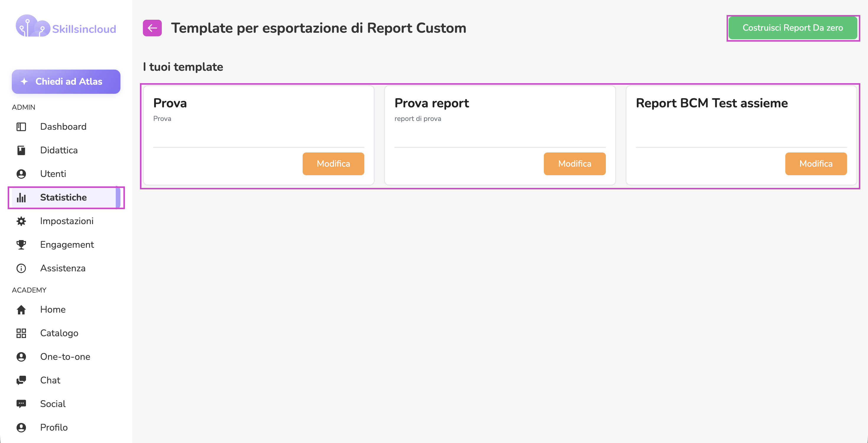This screenshot has width=868, height=443.
Task: Click Modifica on Prova report template
Action: tap(575, 164)
